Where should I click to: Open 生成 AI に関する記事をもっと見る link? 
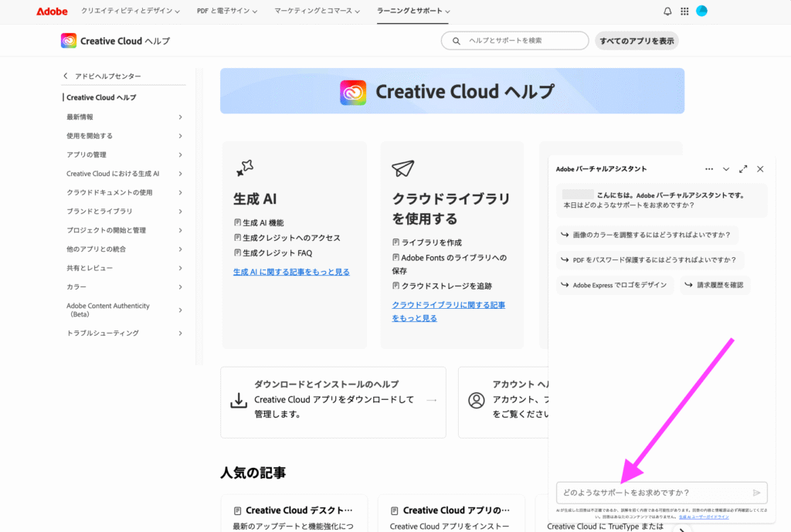[291, 272]
